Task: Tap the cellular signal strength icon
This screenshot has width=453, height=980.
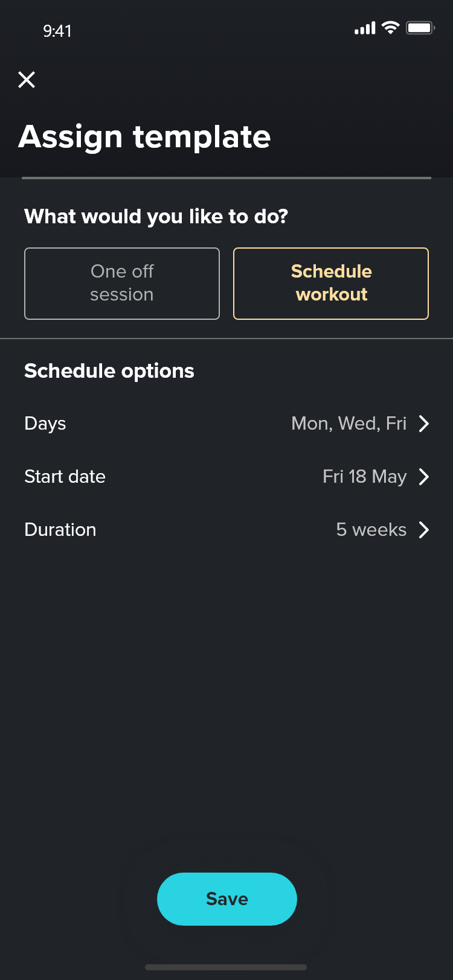Action: pyautogui.click(x=365, y=28)
